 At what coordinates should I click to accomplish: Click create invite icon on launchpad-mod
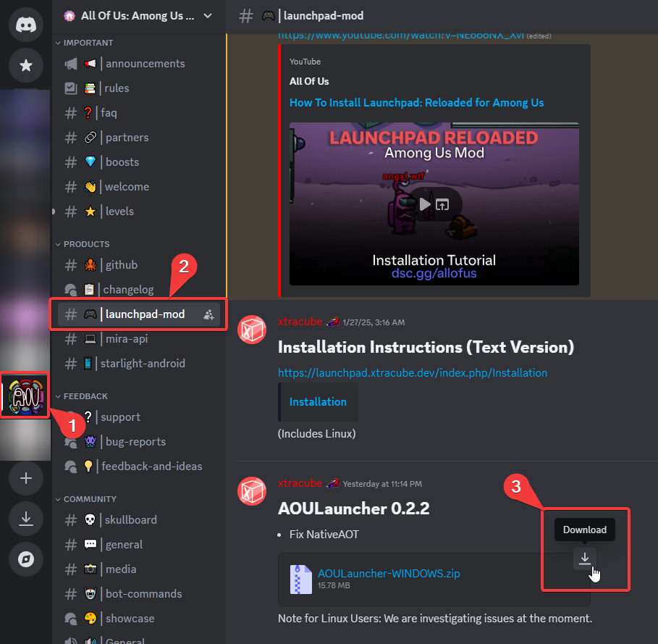(x=208, y=314)
